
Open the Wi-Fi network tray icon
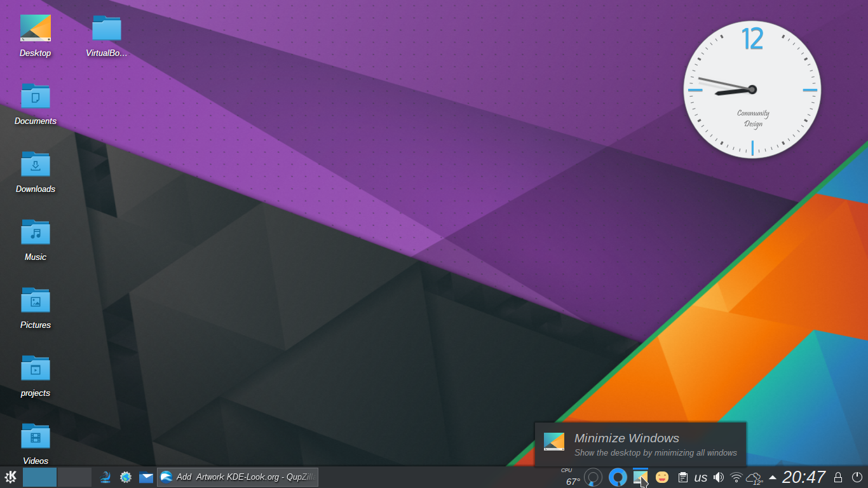(x=736, y=477)
